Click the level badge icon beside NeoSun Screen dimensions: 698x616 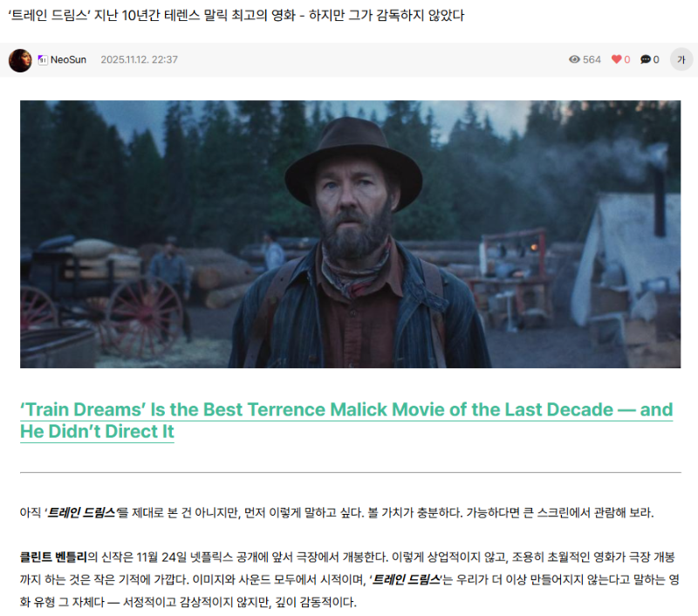pos(43,59)
